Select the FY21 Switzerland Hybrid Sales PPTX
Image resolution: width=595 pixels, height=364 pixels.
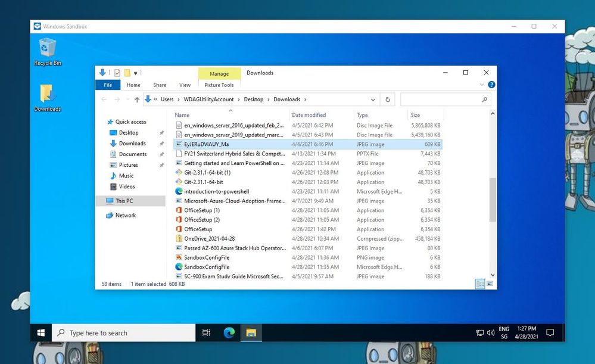click(x=307, y=154)
